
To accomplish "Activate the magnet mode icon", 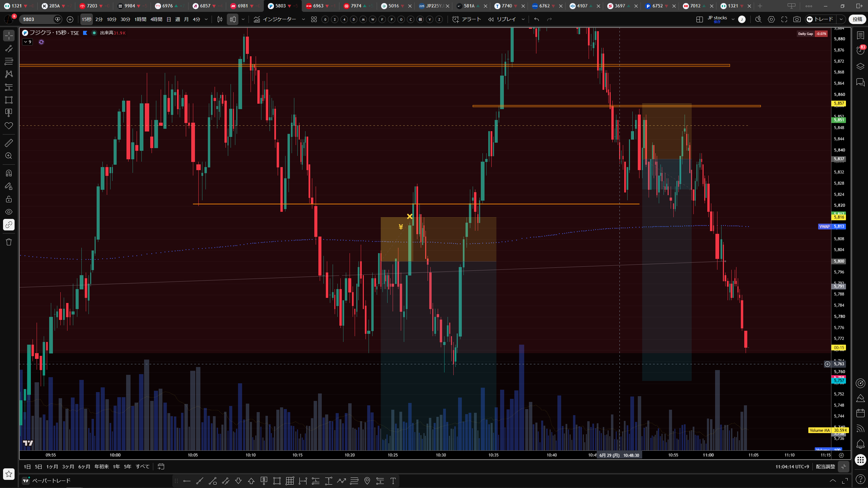I will [x=9, y=173].
